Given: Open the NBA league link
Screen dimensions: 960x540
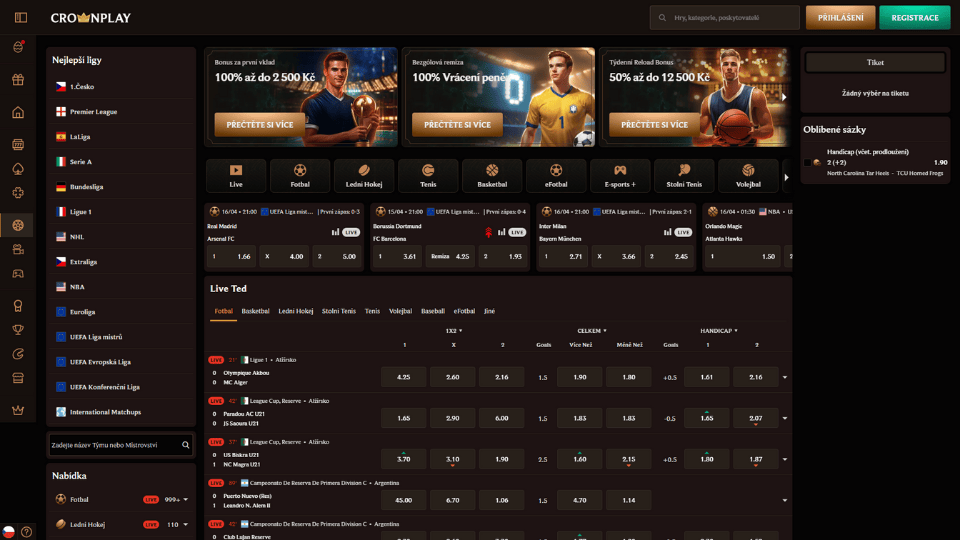Looking at the screenshot, I should tap(77, 287).
